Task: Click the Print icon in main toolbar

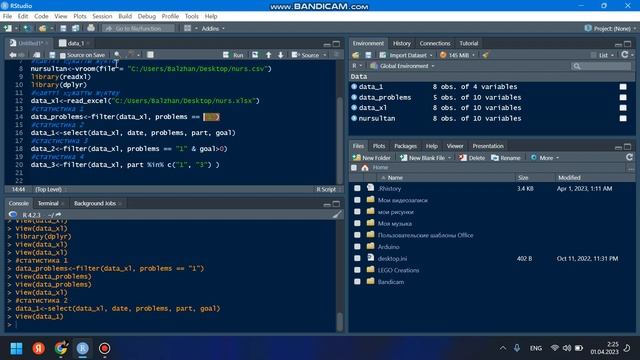Action: 91,28
